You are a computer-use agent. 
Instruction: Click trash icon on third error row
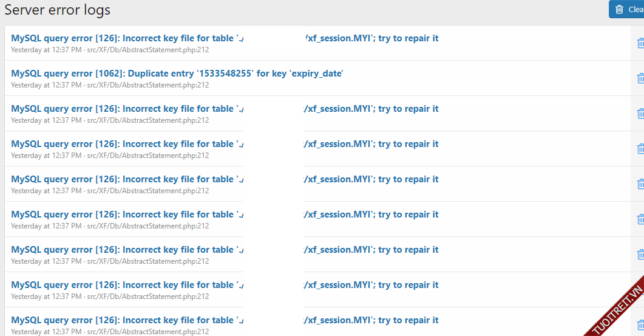click(x=640, y=114)
